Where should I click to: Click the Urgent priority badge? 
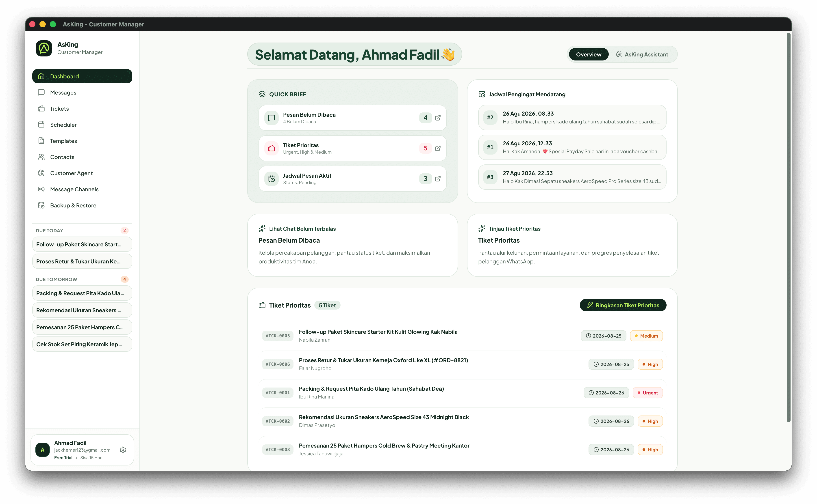(x=648, y=393)
